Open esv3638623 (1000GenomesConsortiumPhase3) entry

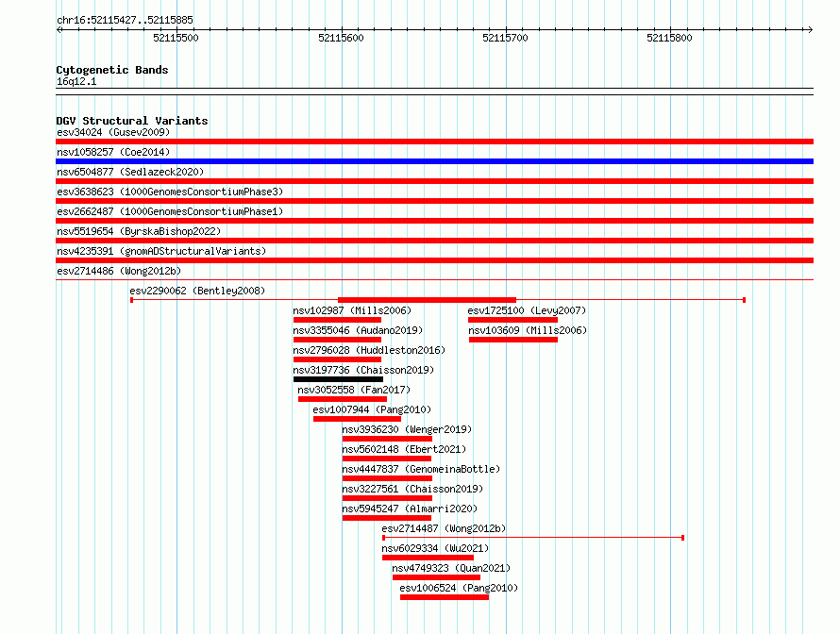pyautogui.click(x=170, y=192)
